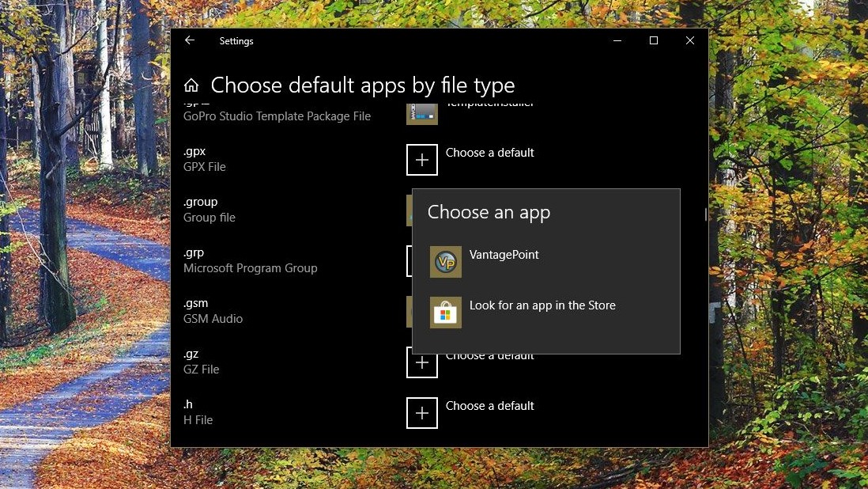Close the Settings window
868x489 pixels.
(690, 40)
